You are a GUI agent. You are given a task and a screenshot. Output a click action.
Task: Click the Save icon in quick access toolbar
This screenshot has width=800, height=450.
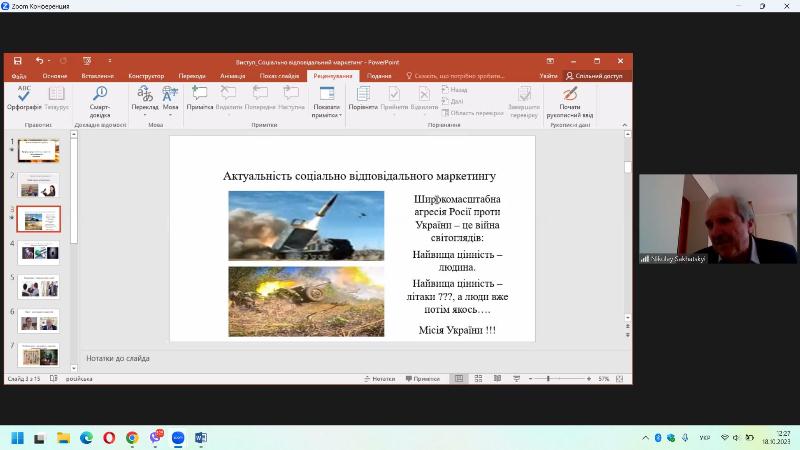[x=17, y=61]
